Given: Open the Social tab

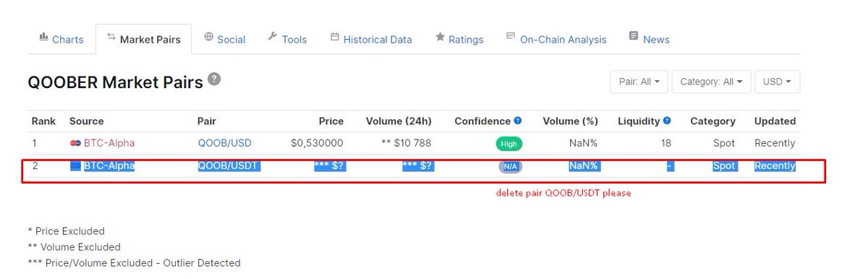Looking at the screenshot, I should 224,39.
